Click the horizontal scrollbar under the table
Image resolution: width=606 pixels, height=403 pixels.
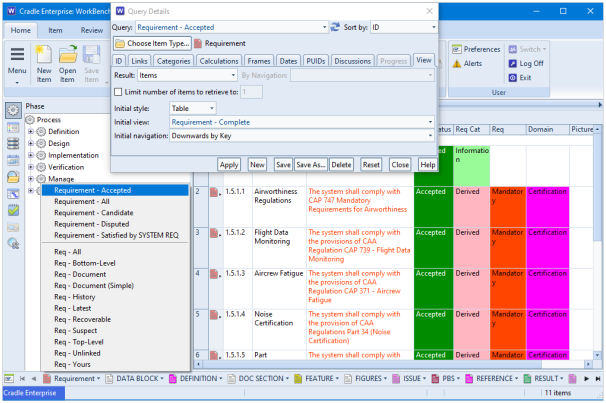click(x=370, y=364)
